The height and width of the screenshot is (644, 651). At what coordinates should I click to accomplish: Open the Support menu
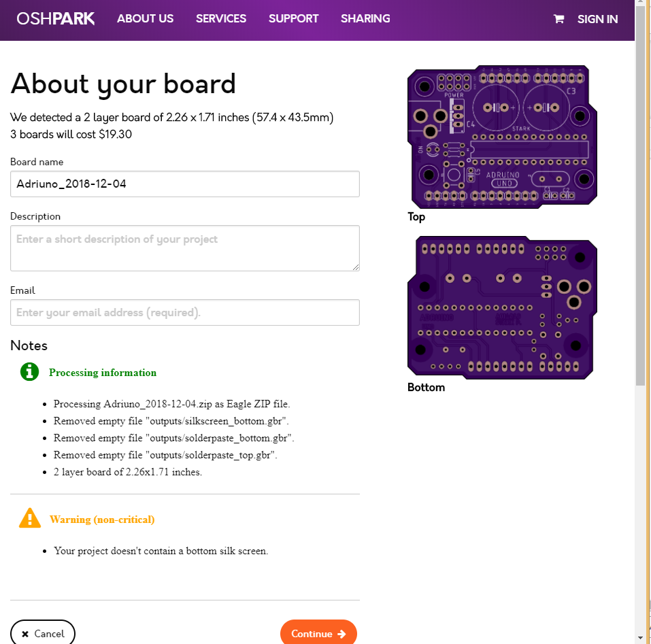(293, 19)
